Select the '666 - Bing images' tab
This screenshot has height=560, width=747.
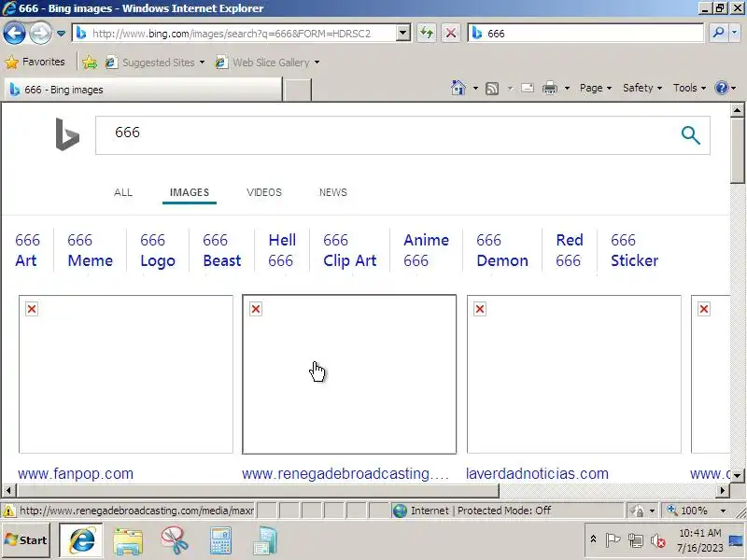point(143,90)
